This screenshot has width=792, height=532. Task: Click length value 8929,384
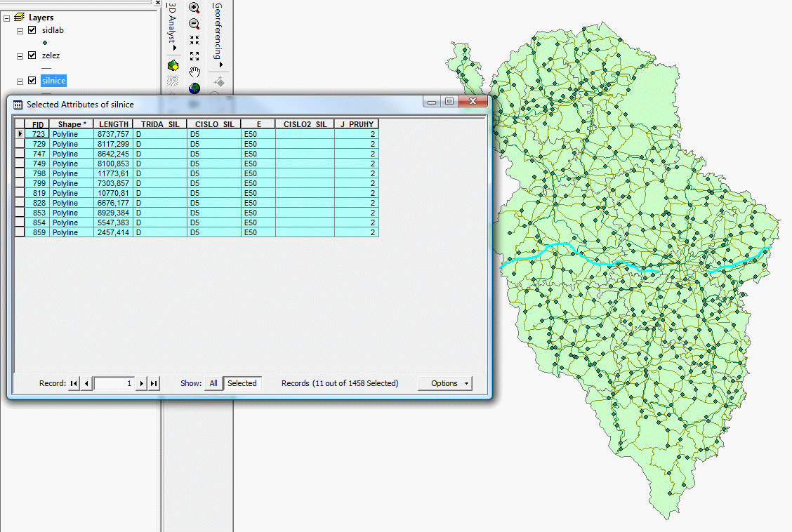(x=113, y=213)
